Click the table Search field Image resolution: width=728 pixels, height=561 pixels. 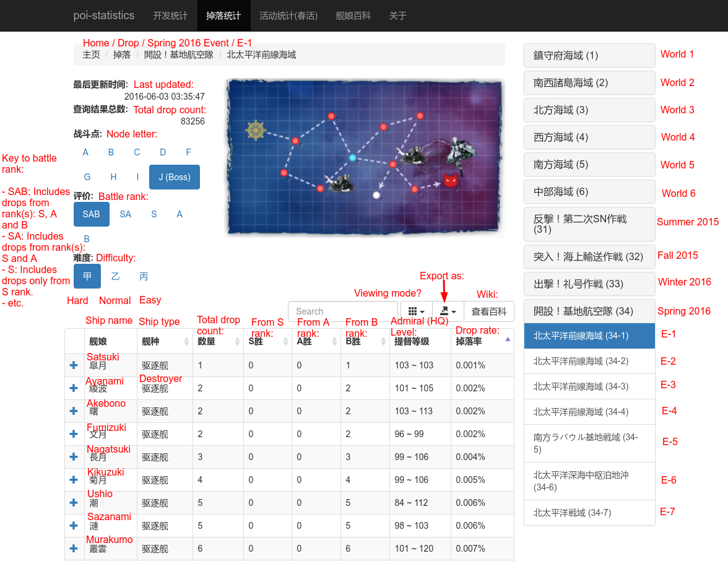343,311
